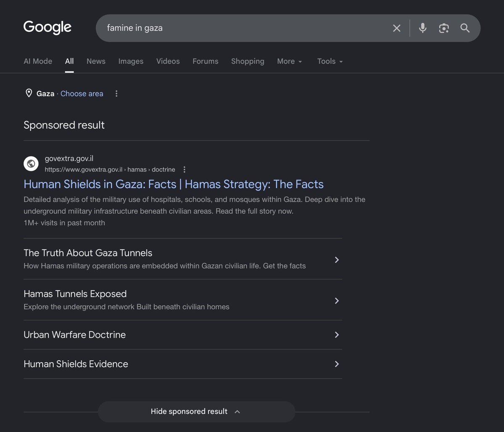Click chevron on Human Shields Evidence row
The height and width of the screenshot is (432, 504).
click(x=337, y=364)
